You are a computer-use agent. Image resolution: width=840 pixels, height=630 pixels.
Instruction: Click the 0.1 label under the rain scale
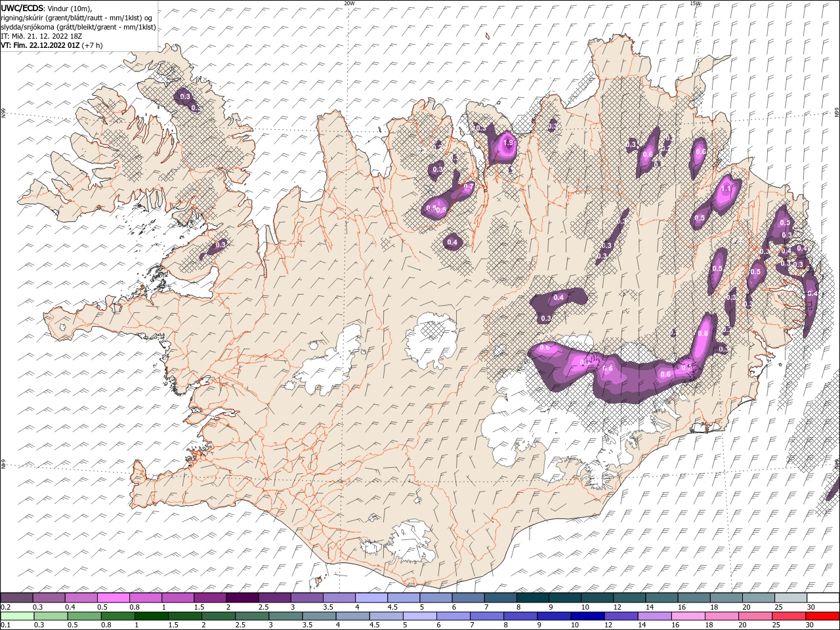click(5, 625)
